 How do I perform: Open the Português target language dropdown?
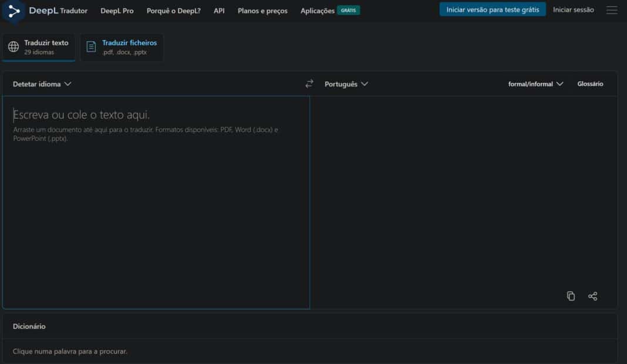pyautogui.click(x=346, y=84)
